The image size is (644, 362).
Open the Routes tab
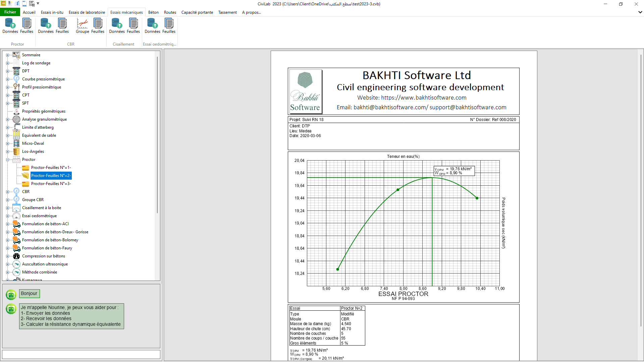170,12
